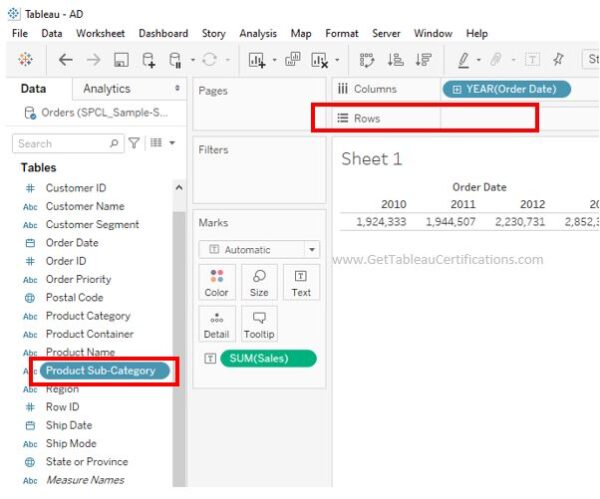This screenshot has width=600, height=499.
Task: Open the Map menu
Action: pyautogui.click(x=301, y=34)
